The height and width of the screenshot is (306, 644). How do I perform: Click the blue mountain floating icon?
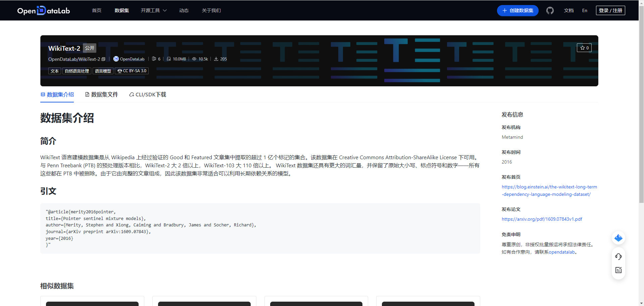tap(618, 238)
